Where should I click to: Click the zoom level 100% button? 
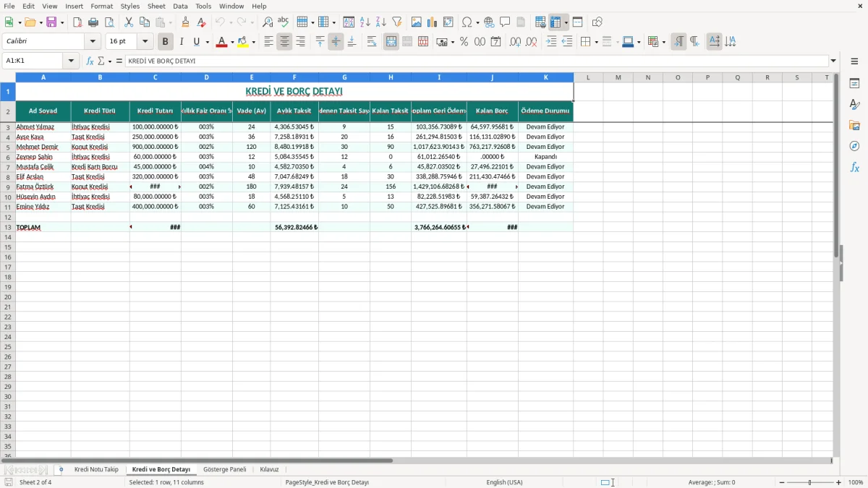(x=856, y=482)
